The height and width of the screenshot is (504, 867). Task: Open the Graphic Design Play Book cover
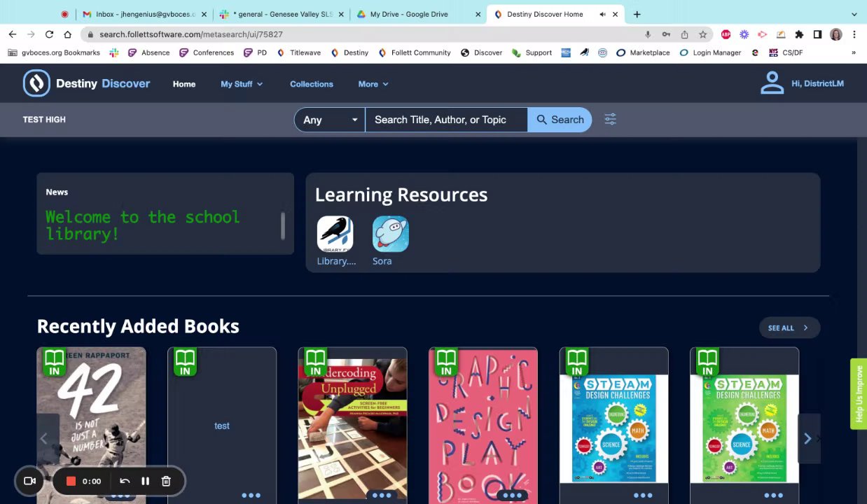483,426
